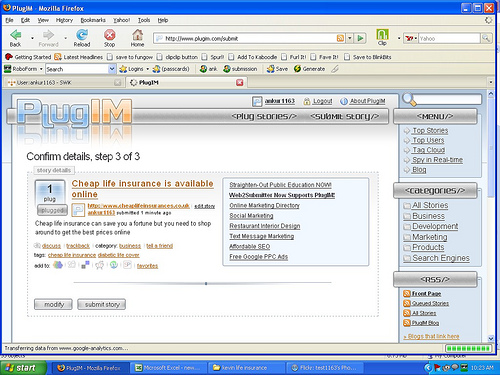
Task: Click the 'submission' identity icon
Action: coord(227,69)
